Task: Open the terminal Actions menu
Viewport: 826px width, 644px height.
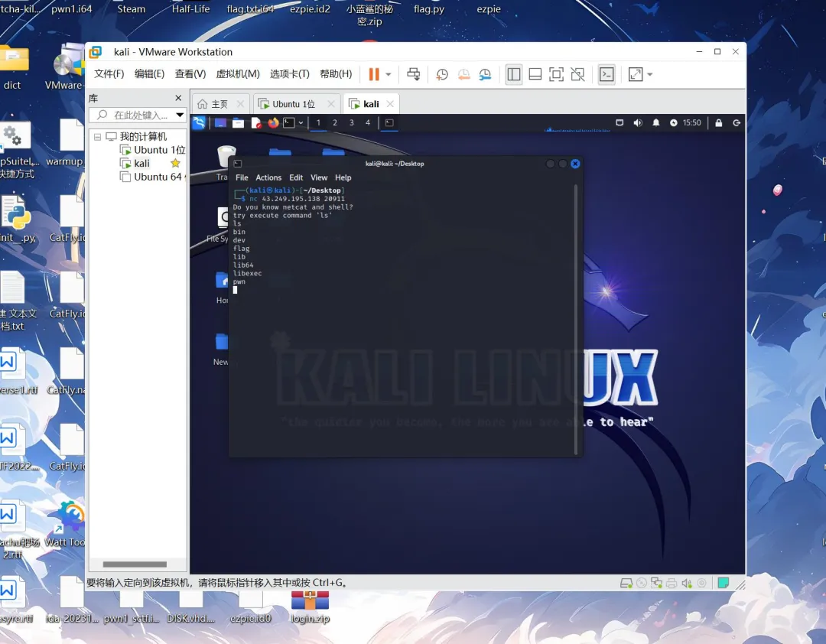Action: [x=268, y=177]
